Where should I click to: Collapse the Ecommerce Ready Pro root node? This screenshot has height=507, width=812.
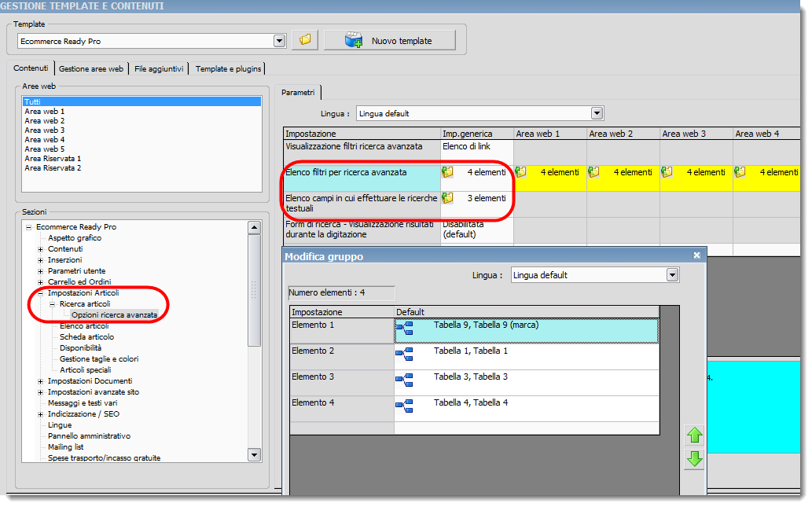[x=29, y=227]
